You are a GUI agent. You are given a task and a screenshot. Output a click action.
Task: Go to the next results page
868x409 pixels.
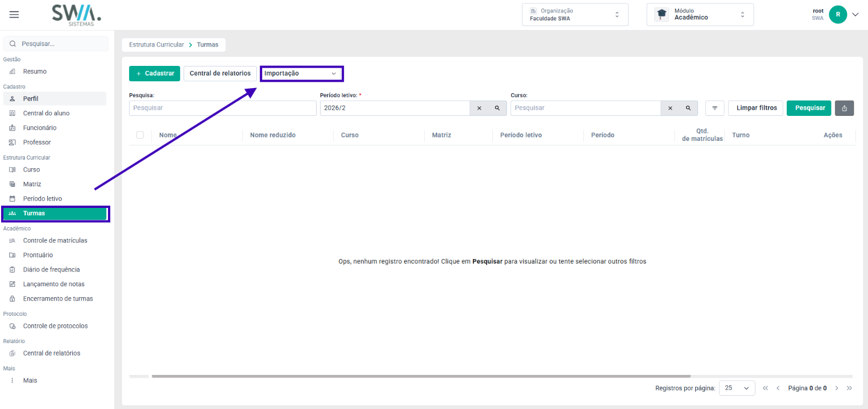(837, 388)
